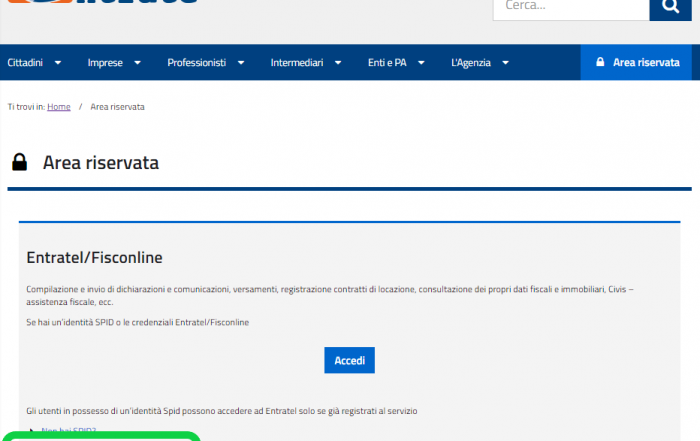Expand the Imprese dropdown arrow
This screenshot has width=700, height=441.
click(138, 63)
